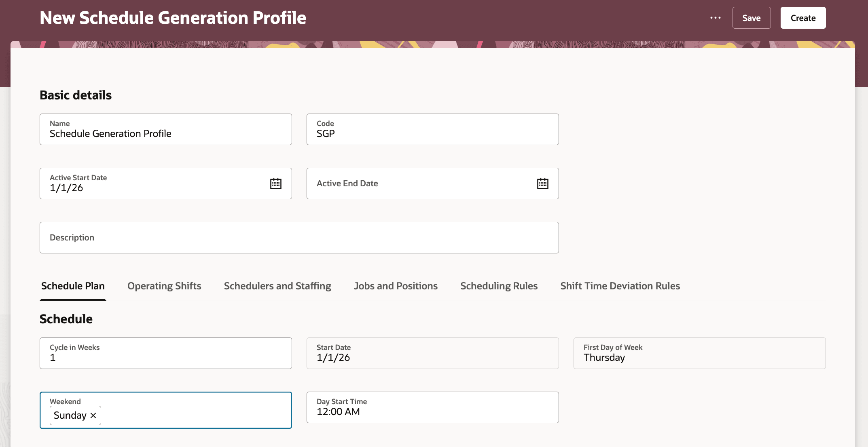
Task: Open Active Start Date calendar picker
Action: tap(276, 183)
